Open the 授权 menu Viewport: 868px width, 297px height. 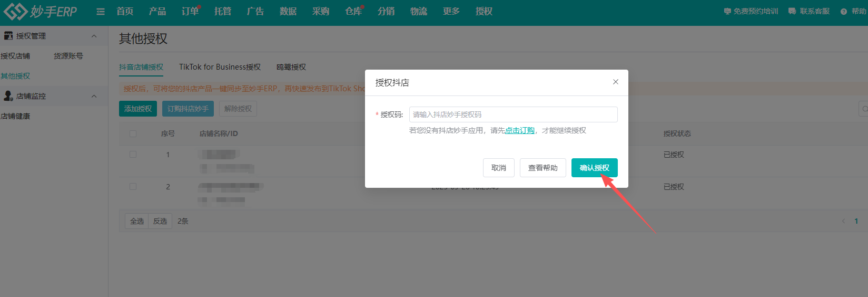tap(484, 12)
